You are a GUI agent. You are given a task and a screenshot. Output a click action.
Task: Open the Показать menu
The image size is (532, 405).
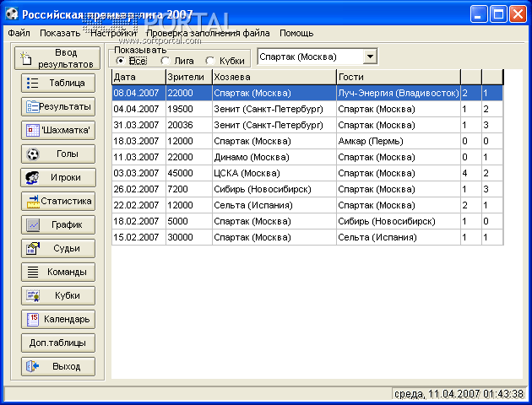(60, 33)
